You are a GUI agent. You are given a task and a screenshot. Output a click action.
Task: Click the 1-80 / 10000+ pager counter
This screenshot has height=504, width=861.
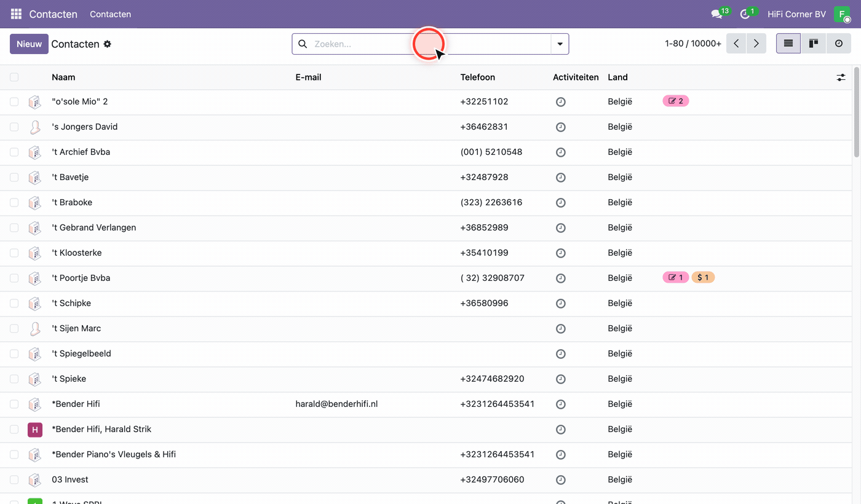(693, 44)
